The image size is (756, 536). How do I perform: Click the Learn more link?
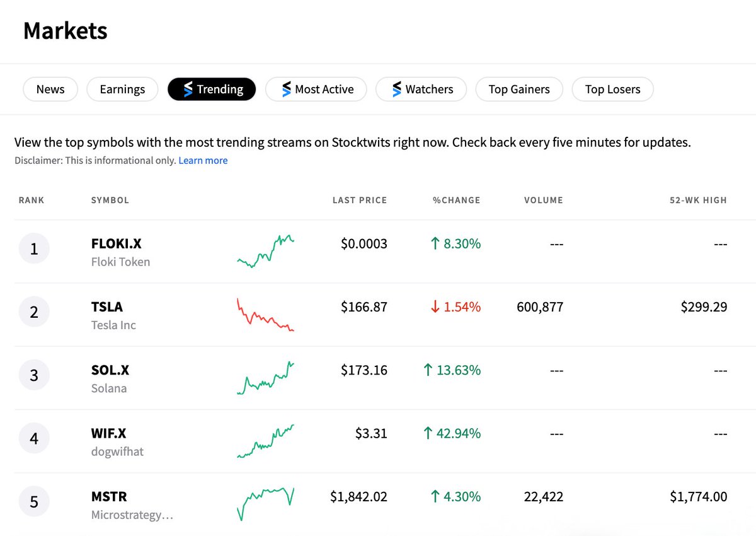[x=203, y=161]
